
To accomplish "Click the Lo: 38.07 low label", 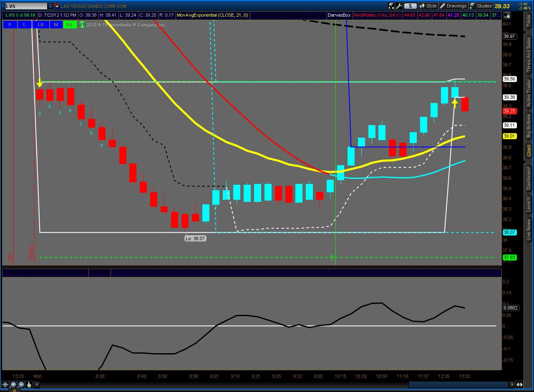I will pyautogui.click(x=195, y=239).
